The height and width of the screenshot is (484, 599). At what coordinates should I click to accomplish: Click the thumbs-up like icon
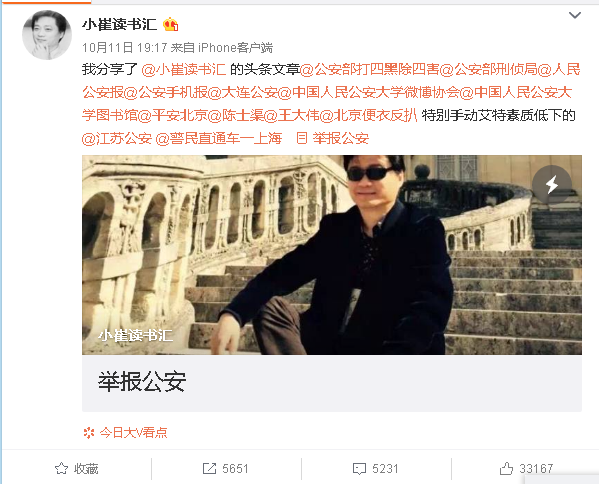click(x=507, y=468)
